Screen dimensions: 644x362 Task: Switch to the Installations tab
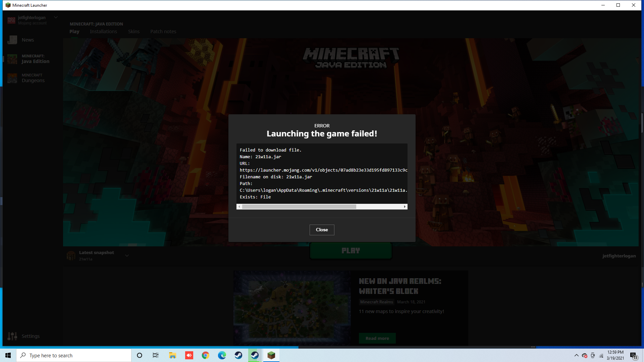pyautogui.click(x=103, y=32)
